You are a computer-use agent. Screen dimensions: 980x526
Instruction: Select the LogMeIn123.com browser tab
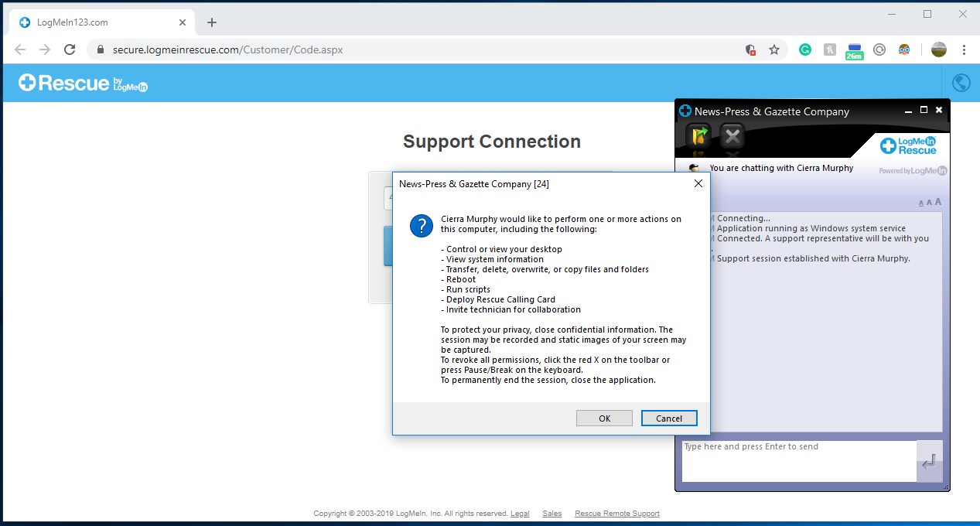pos(101,22)
